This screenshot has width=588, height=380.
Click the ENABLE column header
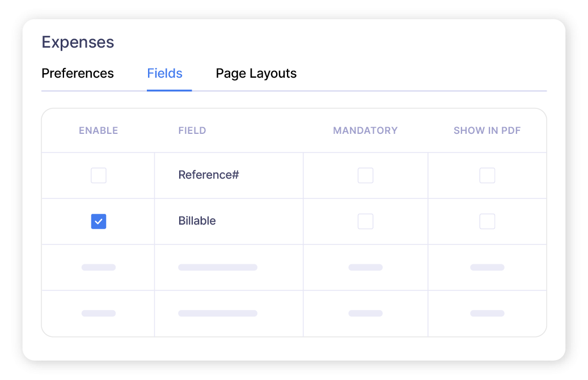click(98, 130)
